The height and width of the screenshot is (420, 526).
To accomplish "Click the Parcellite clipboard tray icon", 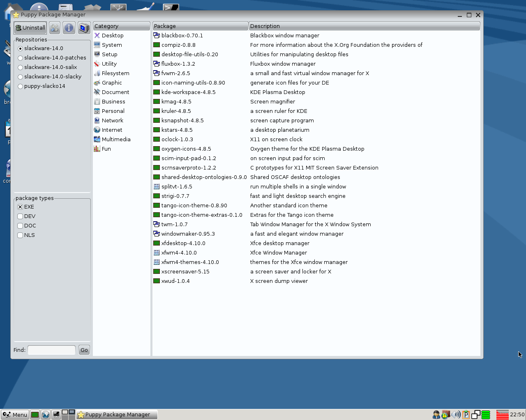I will coord(466,414).
